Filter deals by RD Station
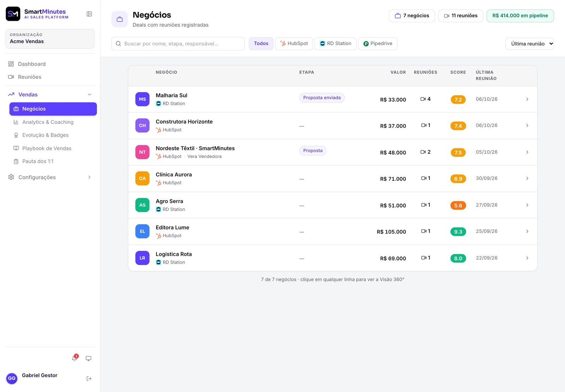Viewport: 565px width, 392px height. tap(335, 43)
